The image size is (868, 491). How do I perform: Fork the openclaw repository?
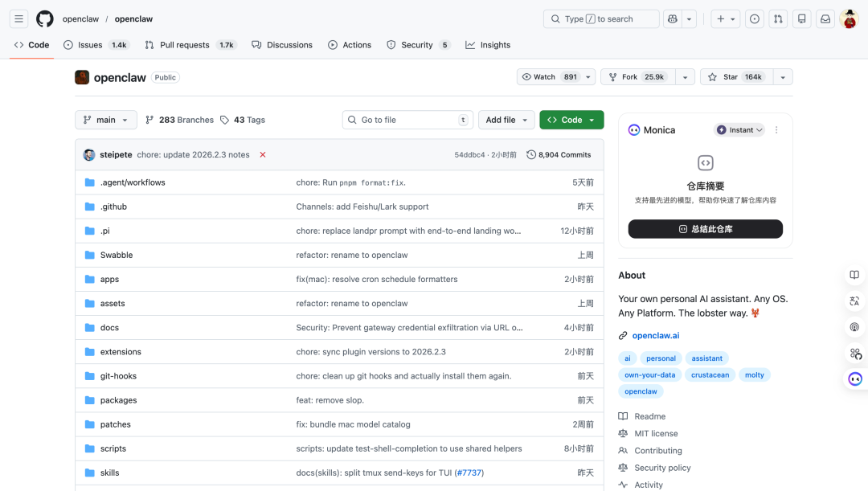637,77
